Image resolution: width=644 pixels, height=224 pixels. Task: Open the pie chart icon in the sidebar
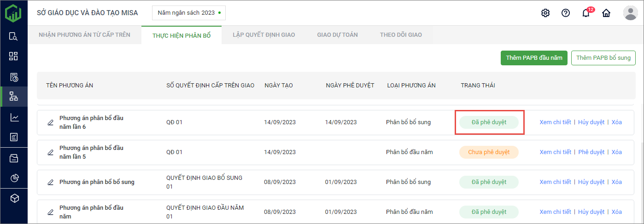click(14, 178)
